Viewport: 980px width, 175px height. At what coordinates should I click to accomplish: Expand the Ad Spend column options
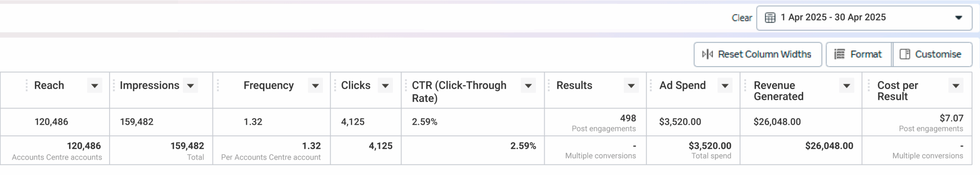tap(725, 86)
